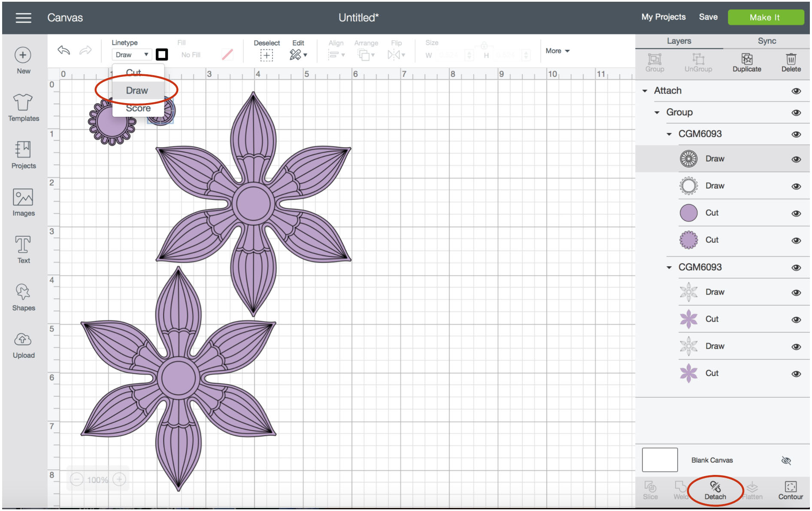
Task: Hide the highlighted Draw layer
Action: (796, 159)
